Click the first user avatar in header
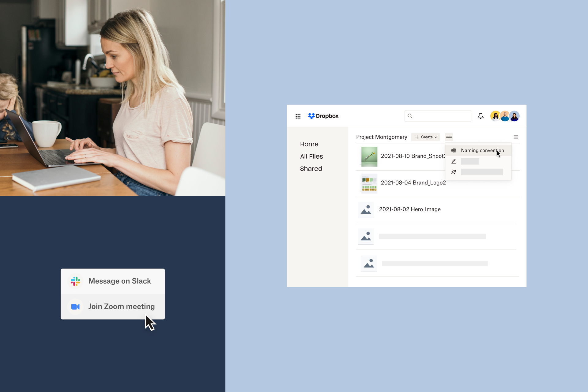 coord(495,115)
